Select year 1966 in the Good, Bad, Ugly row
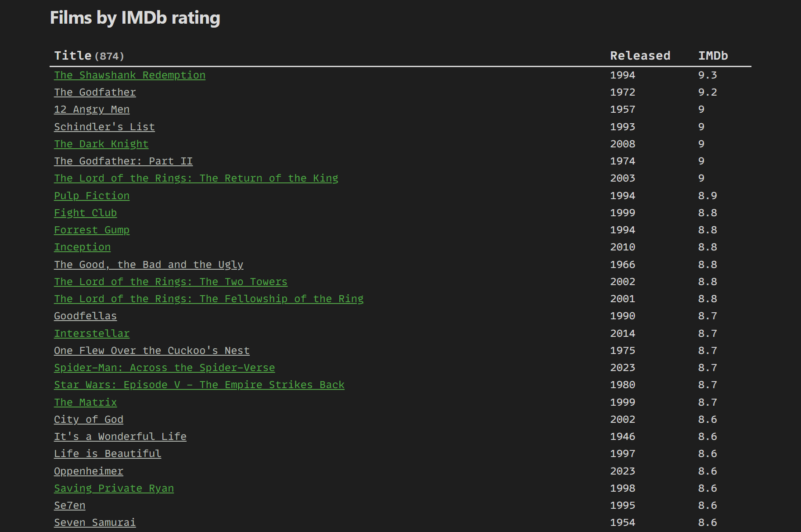Image resolution: width=801 pixels, height=532 pixels. coord(623,264)
